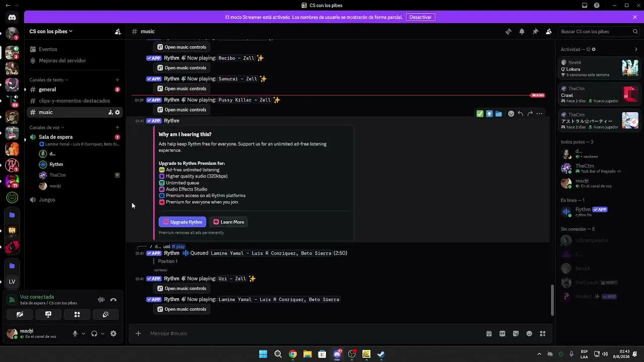The height and width of the screenshot is (362, 644).
Task: Disconnect from the voice channel
Action: coord(113,300)
